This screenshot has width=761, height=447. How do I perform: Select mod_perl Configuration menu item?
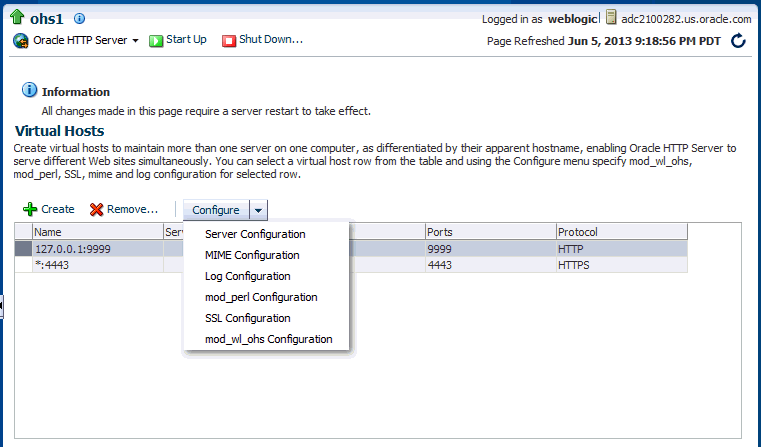click(261, 297)
